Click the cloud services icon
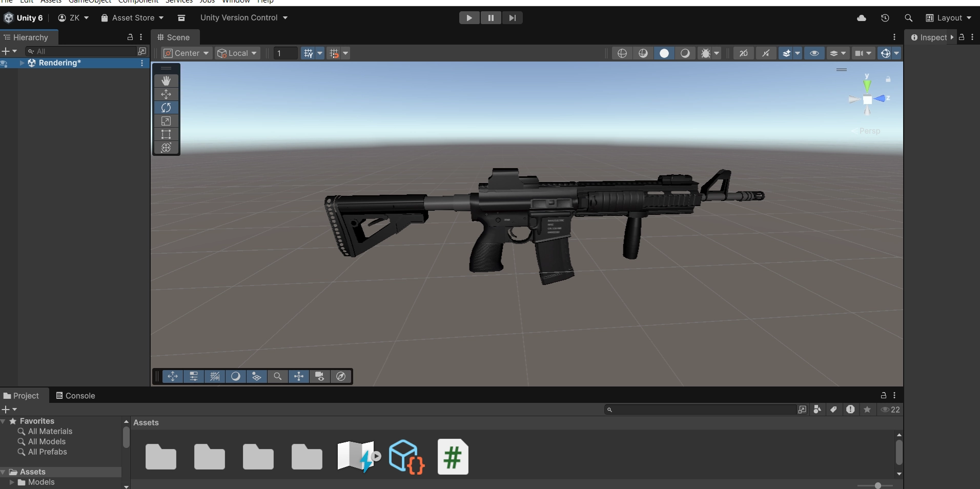This screenshot has height=489, width=980. 862,18
